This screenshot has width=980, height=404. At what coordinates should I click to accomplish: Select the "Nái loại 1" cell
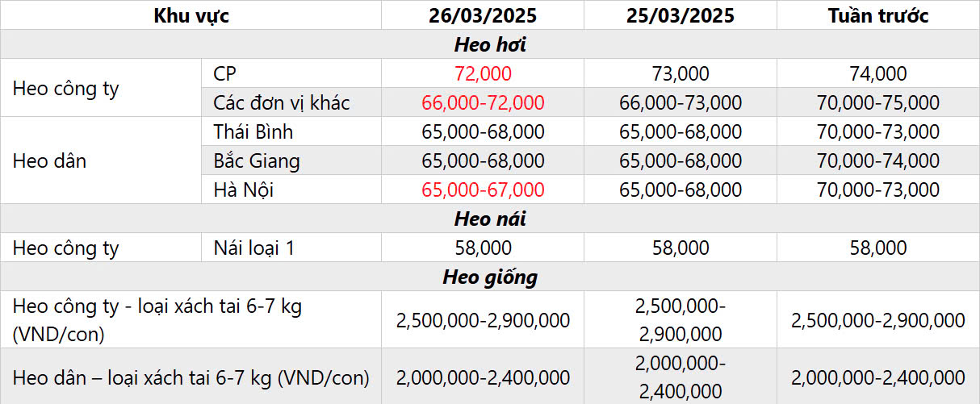pyautogui.click(x=254, y=248)
